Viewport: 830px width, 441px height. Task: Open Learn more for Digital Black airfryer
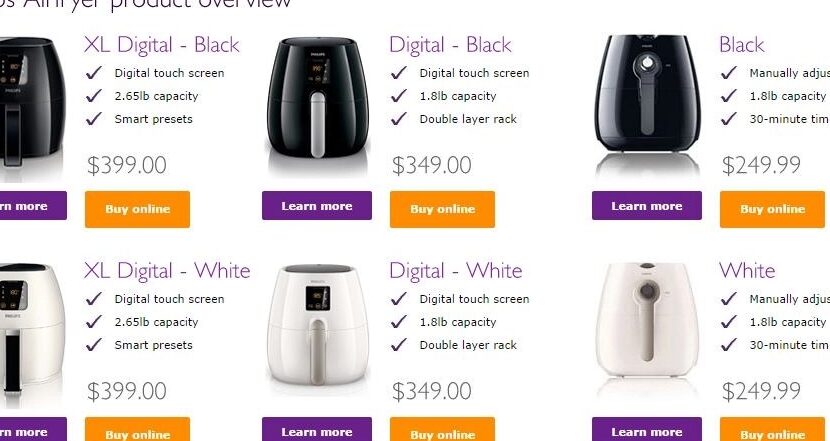coord(317,205)
